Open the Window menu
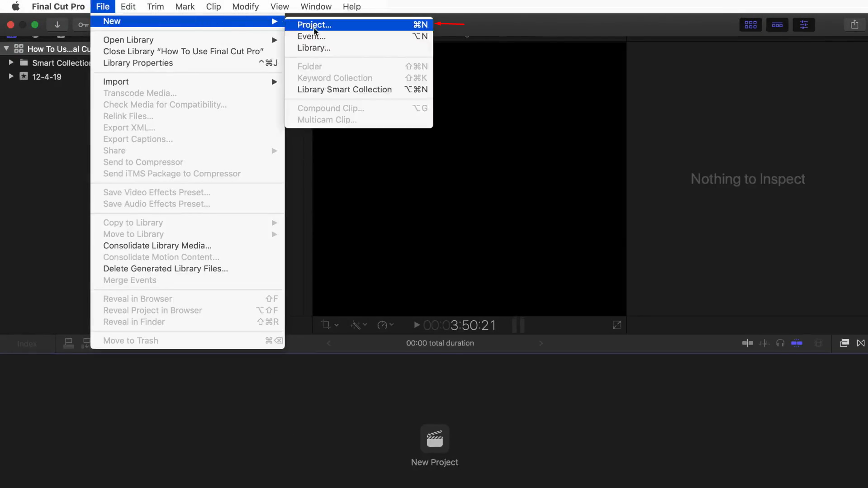The image size is (868, 488). tap(315, 6)
